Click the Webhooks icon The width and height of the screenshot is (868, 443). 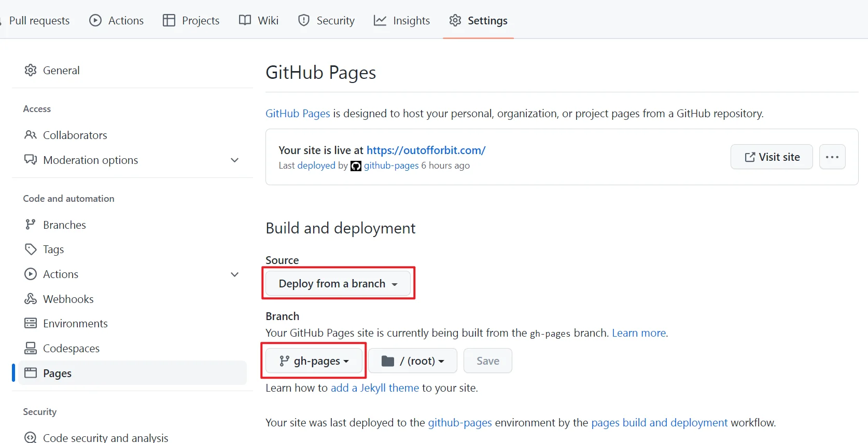pyautogui.click(x=31, y=299)
